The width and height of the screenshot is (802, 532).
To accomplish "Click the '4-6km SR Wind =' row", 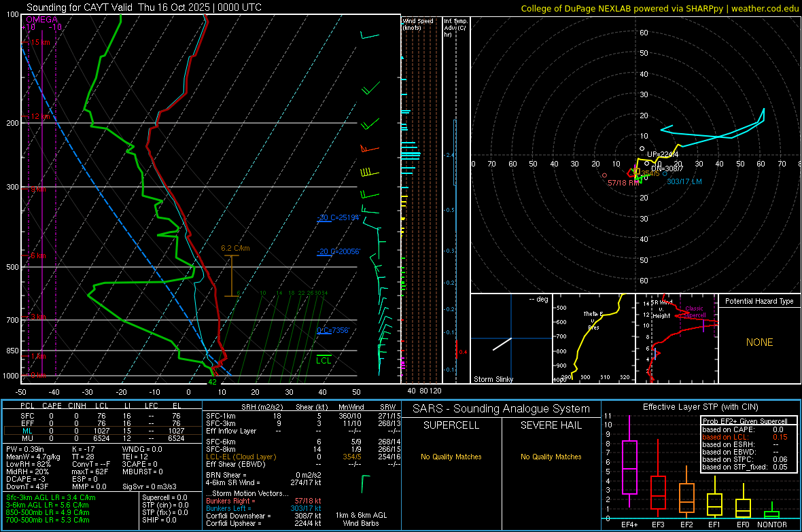I will [x=264, y=482].
